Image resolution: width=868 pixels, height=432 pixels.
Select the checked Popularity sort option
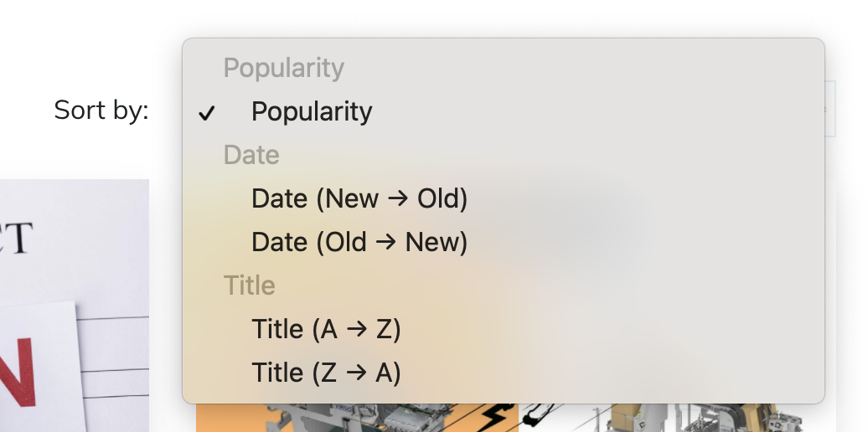coord(504,111)
